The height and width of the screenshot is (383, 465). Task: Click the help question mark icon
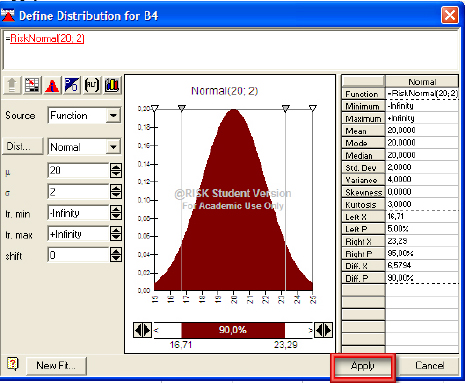point(13,364)
